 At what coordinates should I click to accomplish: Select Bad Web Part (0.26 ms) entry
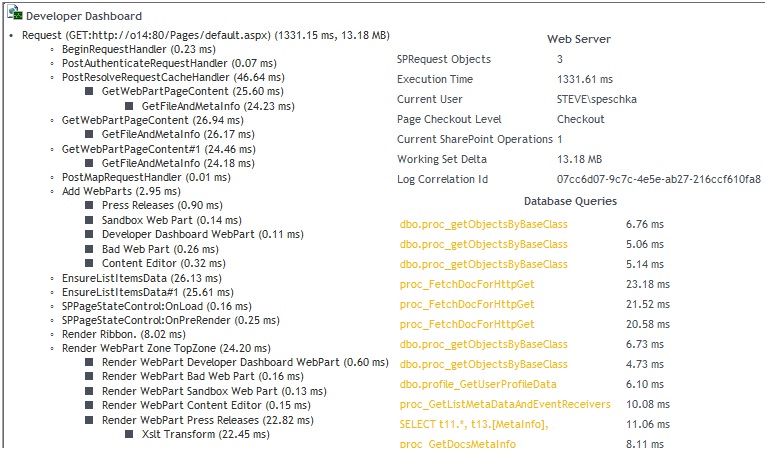click(x=160, y=249)
